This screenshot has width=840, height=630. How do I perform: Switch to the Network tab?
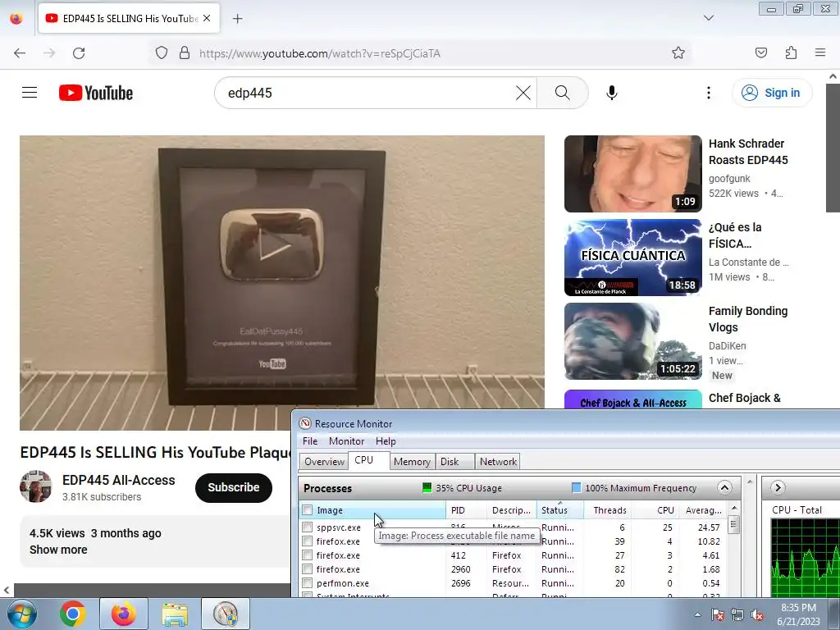pyautogui.click(x=498, y=461)
